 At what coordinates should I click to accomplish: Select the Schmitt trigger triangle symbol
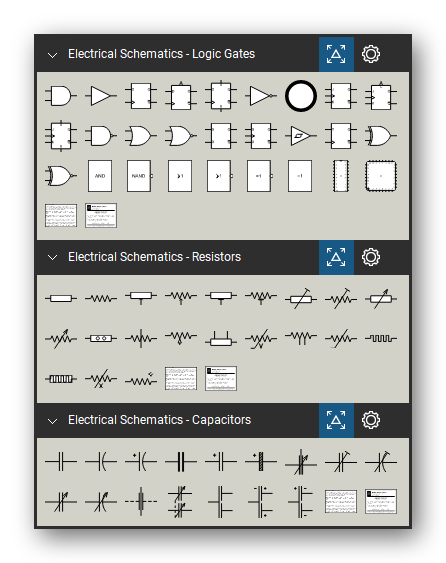pyautogui.click(x=301, y=136)
